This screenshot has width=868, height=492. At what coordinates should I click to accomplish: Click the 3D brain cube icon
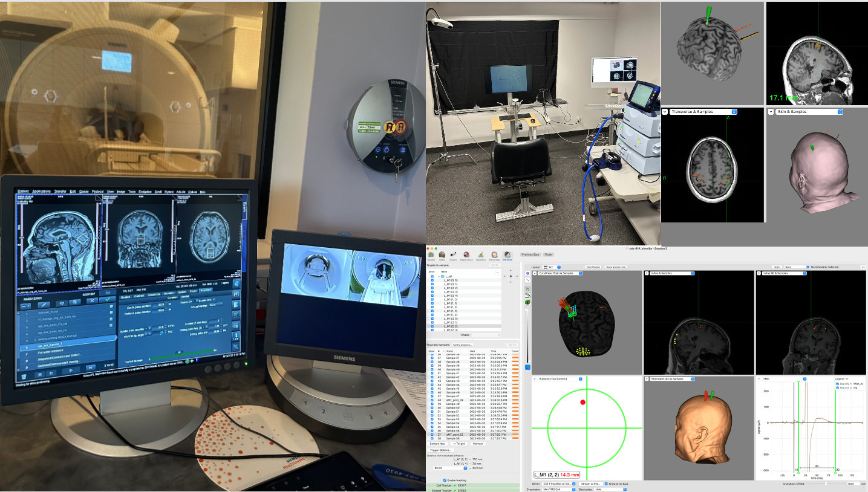click(x=527, y=302)
